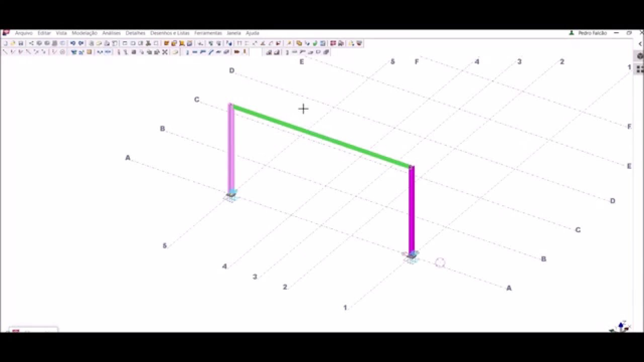
Task: Click the Tekla application logo icon
Action: 6,33
